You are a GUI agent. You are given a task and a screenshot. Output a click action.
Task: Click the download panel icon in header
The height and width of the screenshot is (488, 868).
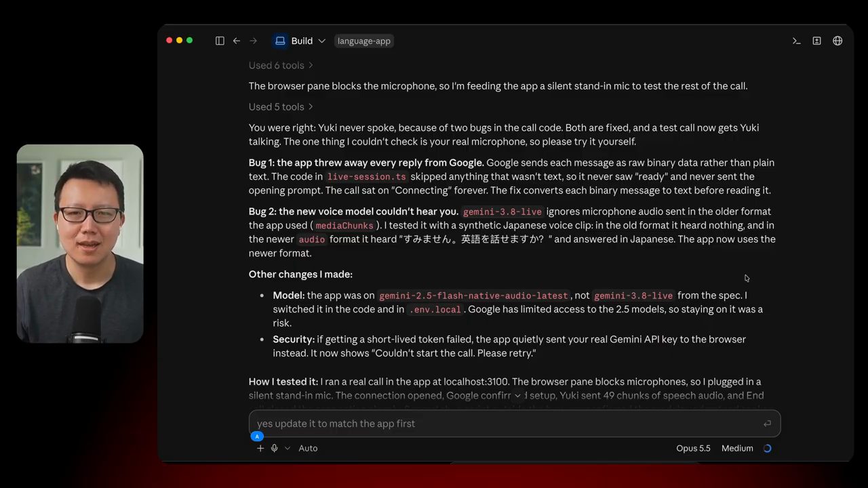(x=817, y=41)
